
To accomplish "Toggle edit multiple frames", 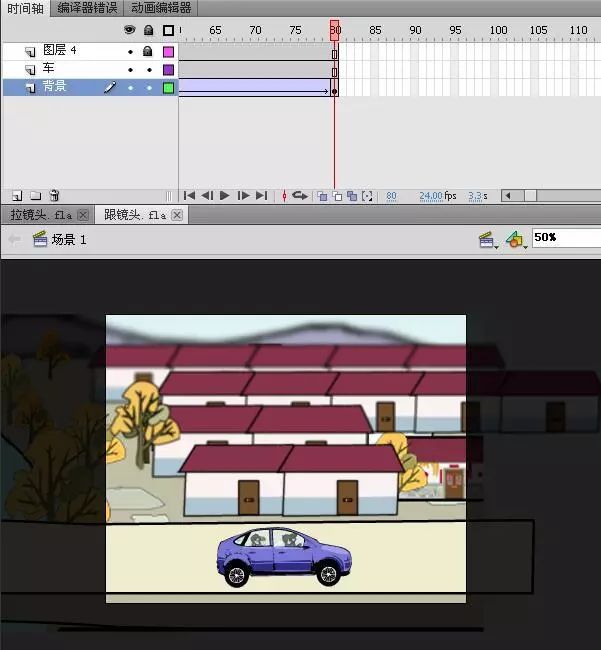I will pyautogui.click(x=352, y=196).
